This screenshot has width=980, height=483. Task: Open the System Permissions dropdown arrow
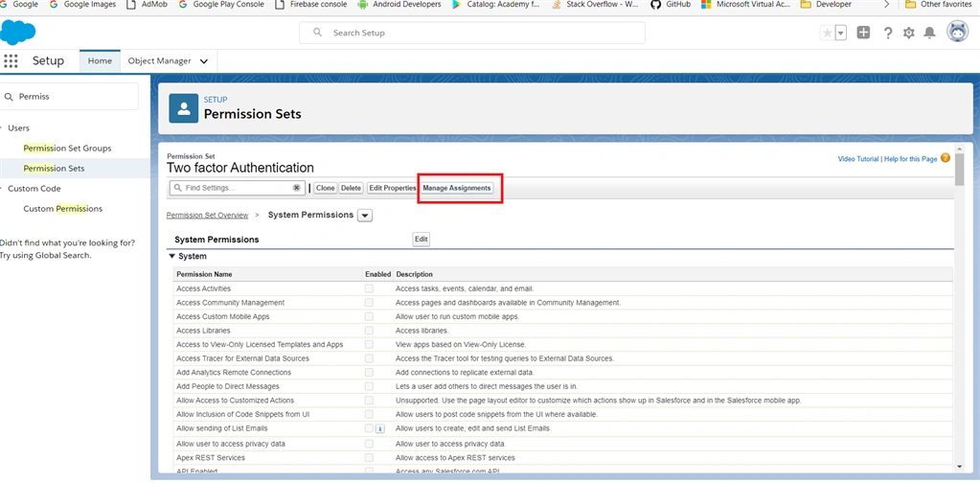[x=365, y=216]
